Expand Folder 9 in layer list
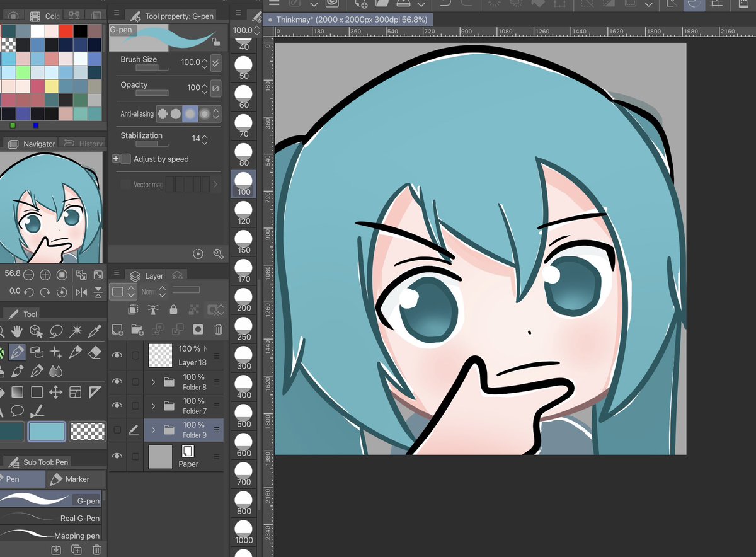The width and height of the screenshot is (756, 557). 153,430
